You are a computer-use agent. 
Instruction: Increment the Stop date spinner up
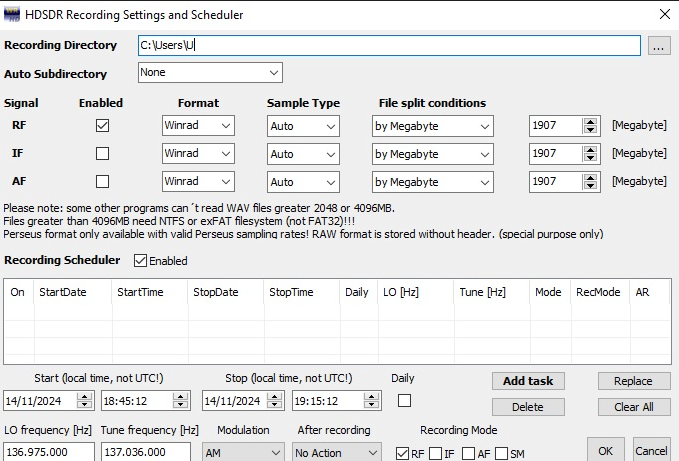click(x=275, y=397)
